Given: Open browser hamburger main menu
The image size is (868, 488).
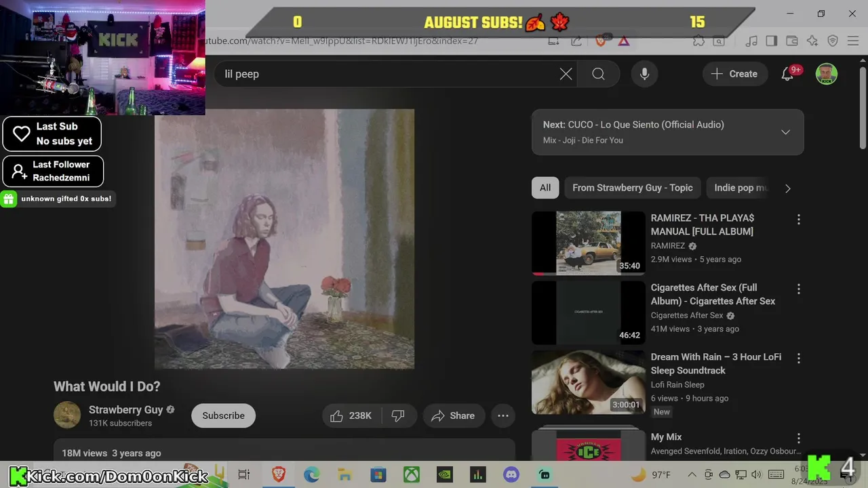Looking at the screenshot, I should (853, 41).
